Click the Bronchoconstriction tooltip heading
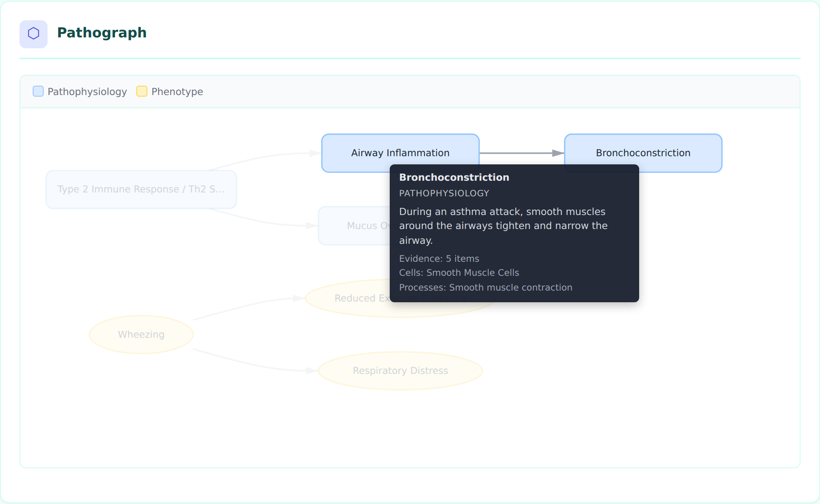Image resolution: width=820 pixels, height=504 pixels. click(x=454, y=177)
